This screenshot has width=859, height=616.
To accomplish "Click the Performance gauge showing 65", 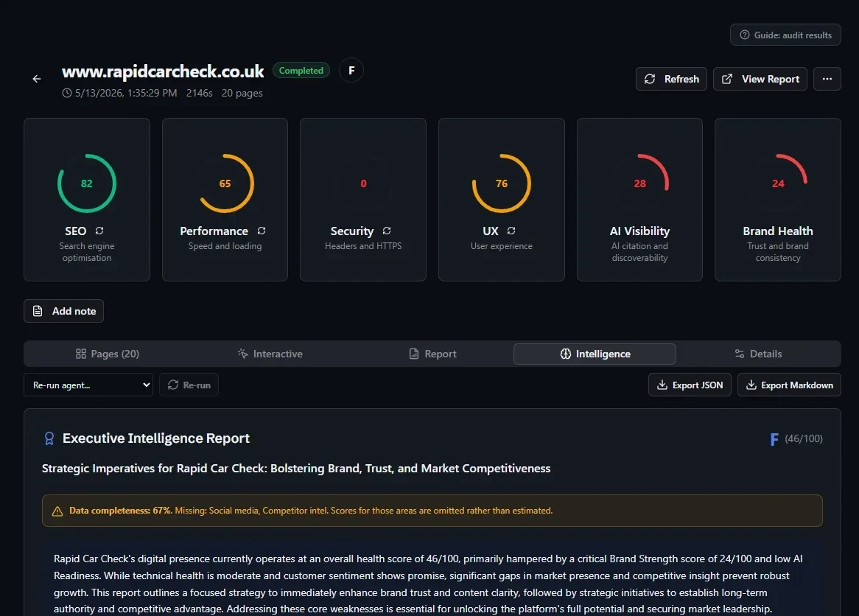I will pos(225,183).
